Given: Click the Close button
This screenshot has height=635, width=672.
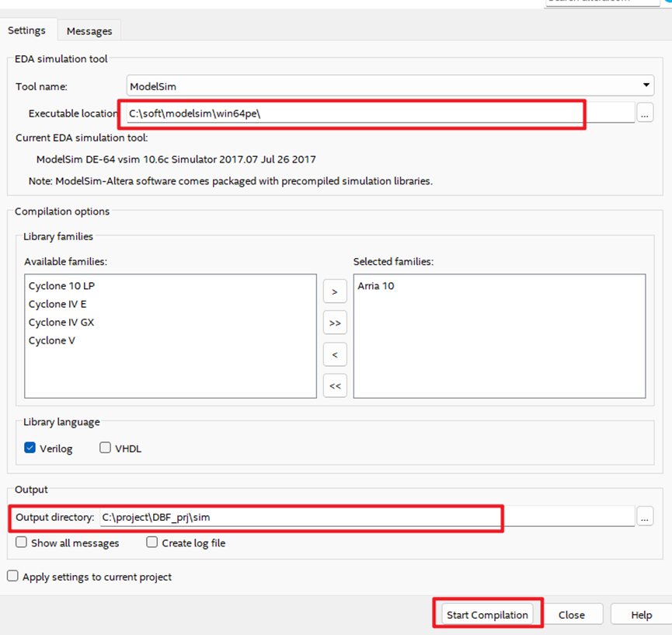Looking at the screenshot, I should coord(571,615).
